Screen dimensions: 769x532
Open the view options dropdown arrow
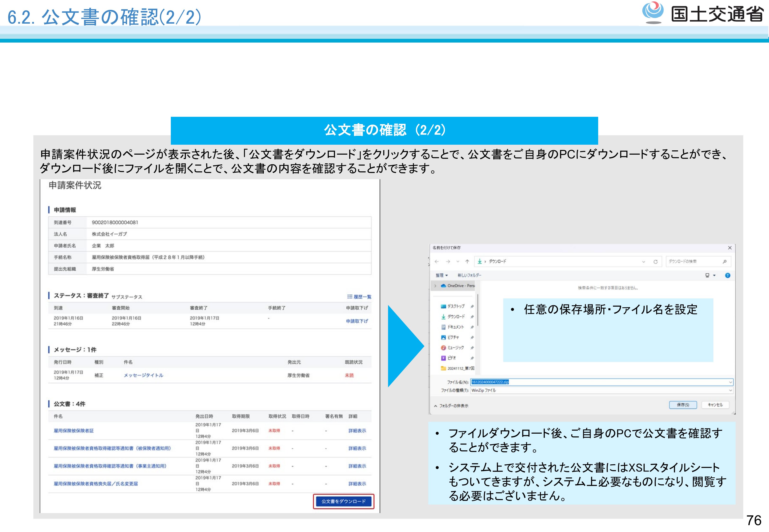tap(714, 275)
